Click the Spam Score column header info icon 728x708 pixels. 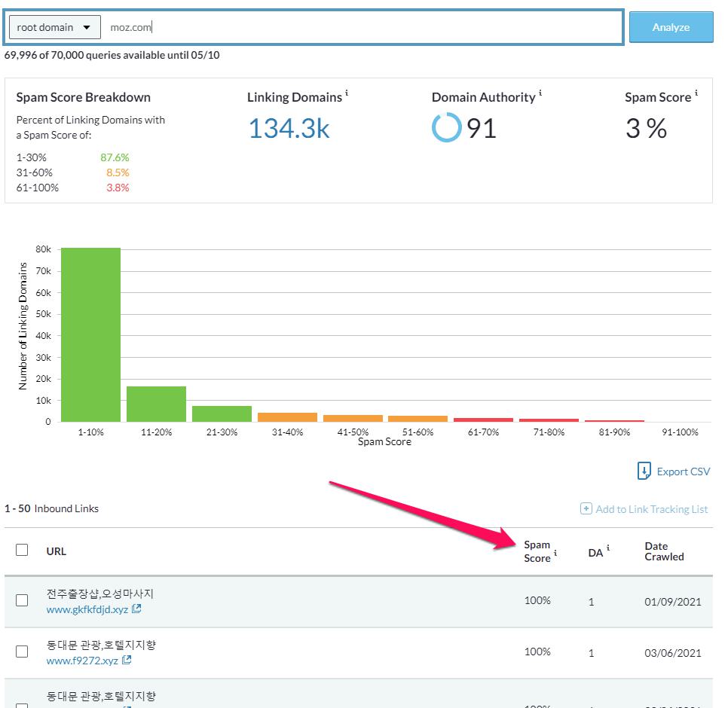coord(555,554)
